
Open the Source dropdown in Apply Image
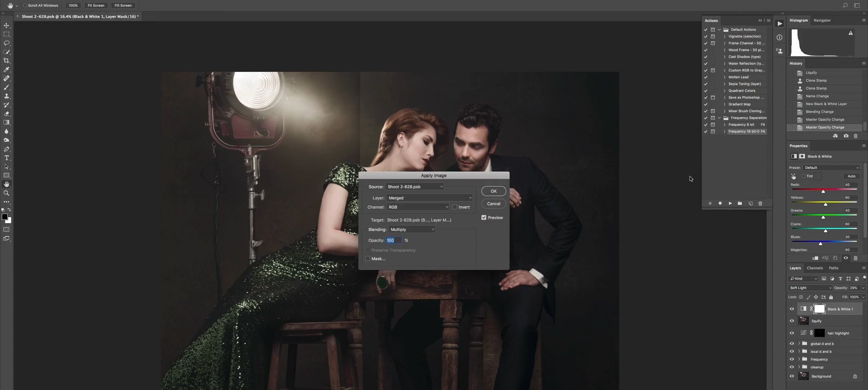pos(415,187)
